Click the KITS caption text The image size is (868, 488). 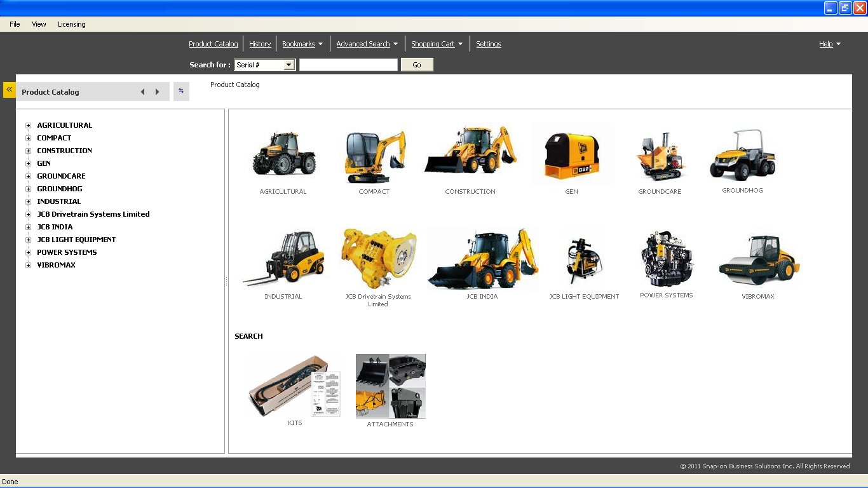click(x=295, y=423)
